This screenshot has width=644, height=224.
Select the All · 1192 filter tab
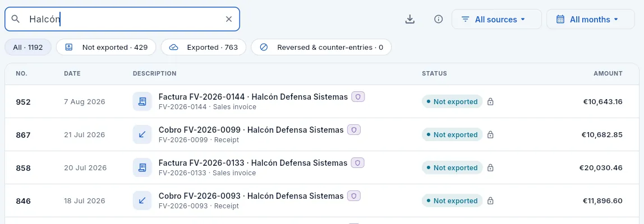[x=28, y=47]
